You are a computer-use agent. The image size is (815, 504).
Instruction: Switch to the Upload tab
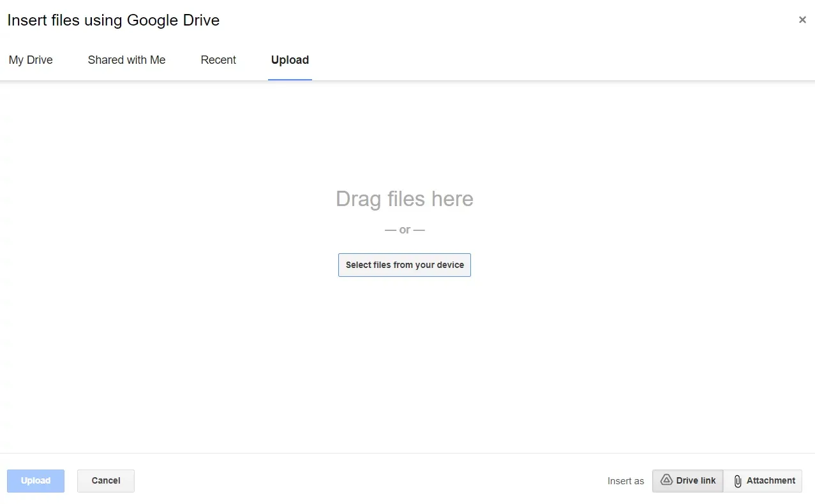(290, 60)
